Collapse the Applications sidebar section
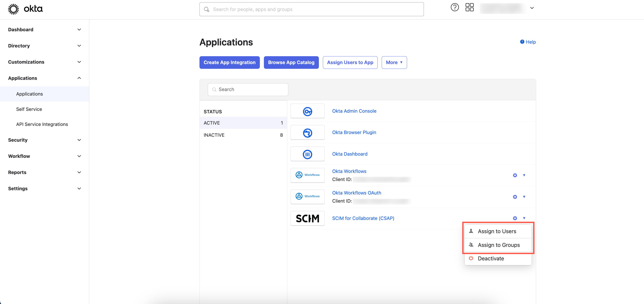644x304 pixels. pyautogui.click(x=79, y=78)
